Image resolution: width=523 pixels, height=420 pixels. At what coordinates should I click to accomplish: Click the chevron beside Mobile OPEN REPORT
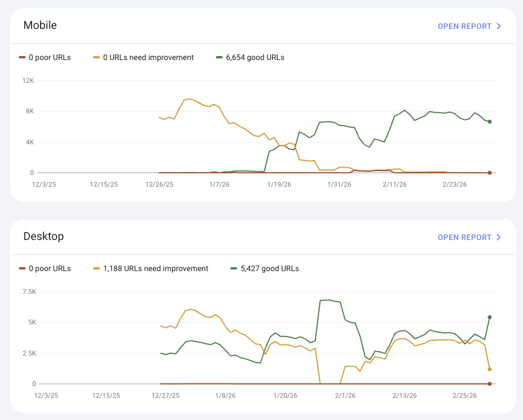[499, 26]
